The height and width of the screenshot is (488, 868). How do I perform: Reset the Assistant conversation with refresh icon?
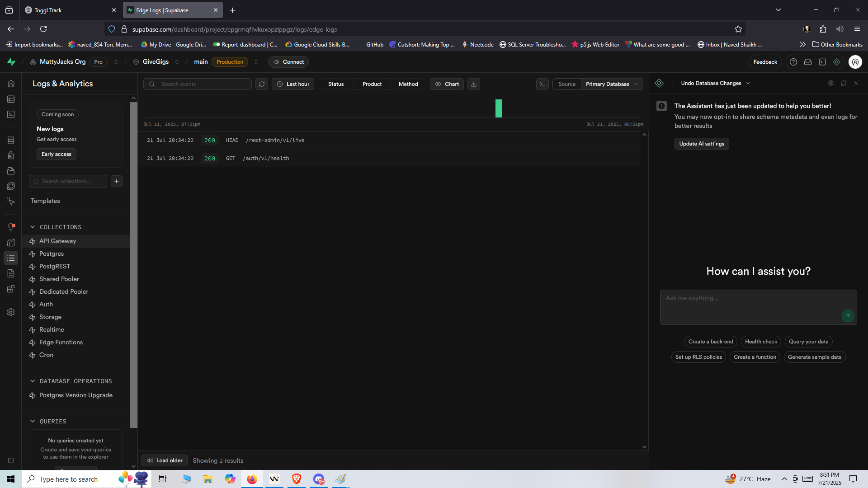pyautogui.click(x=844, y=83)
